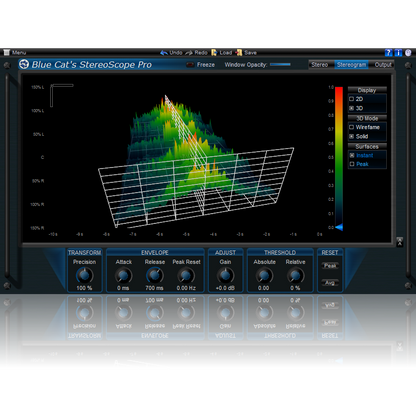This screenshot has height=416, width=416.
Task: Click the '0.00' absolute threshold value
Action: tap(263, 288)
